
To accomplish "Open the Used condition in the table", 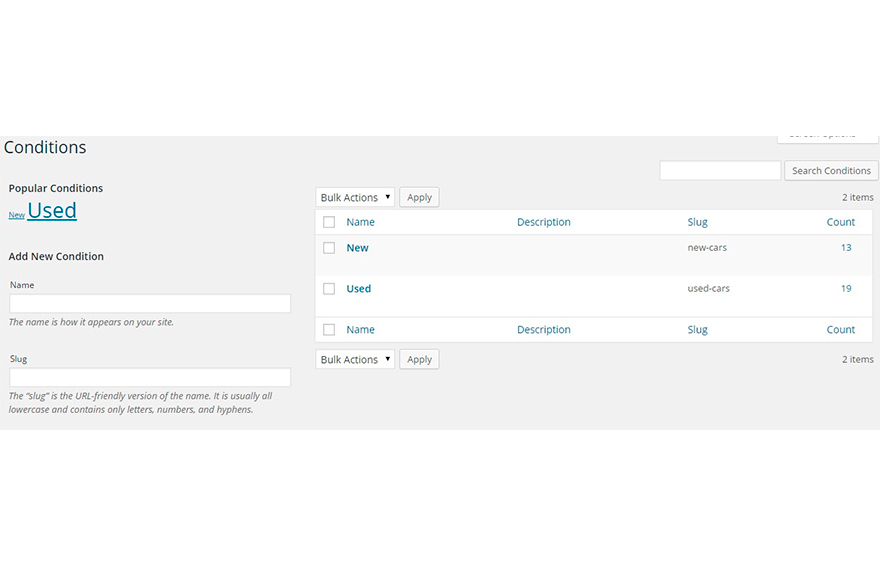I will pos(358,289).
